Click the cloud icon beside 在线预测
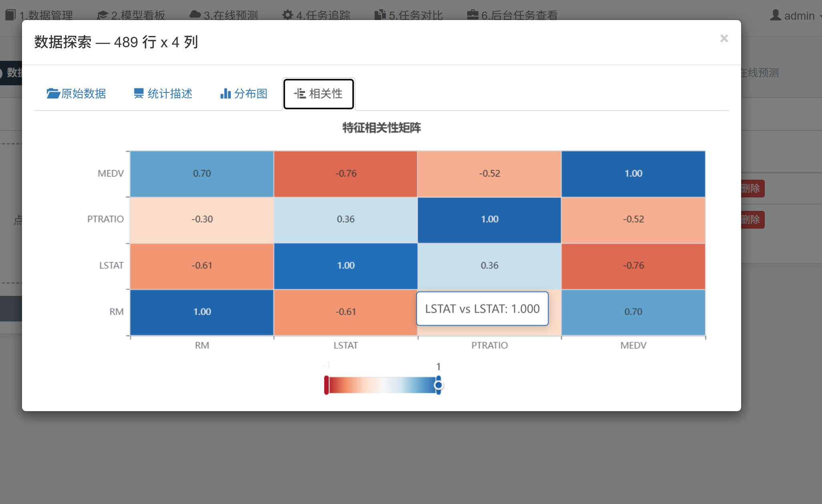 (195, 15)
